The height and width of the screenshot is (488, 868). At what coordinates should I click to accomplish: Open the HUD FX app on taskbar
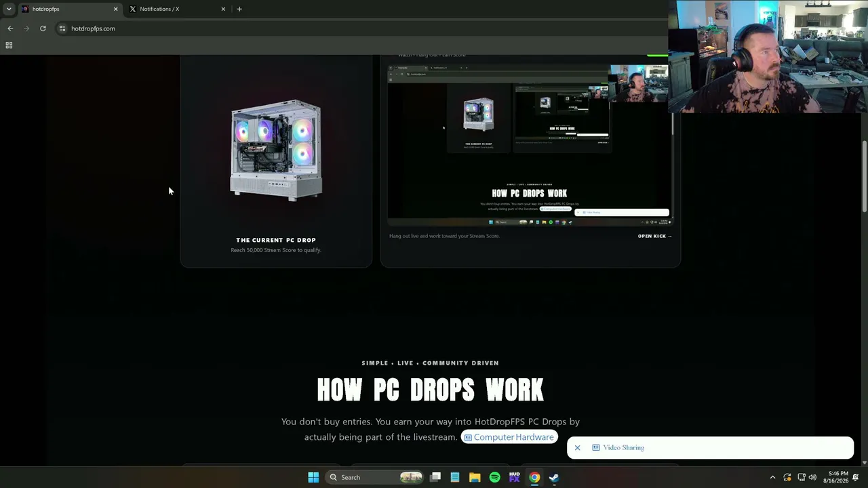(514, 477)
